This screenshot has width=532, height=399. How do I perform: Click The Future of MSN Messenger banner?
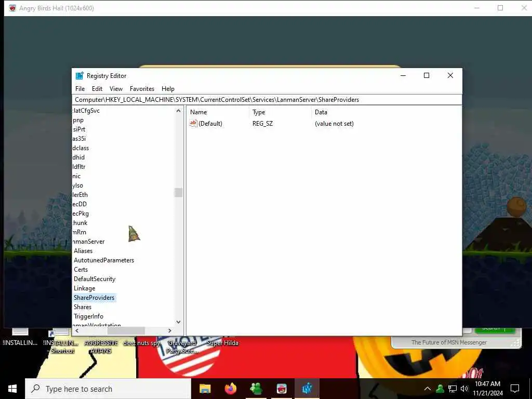pyautogui.click(x=449, y=342)
